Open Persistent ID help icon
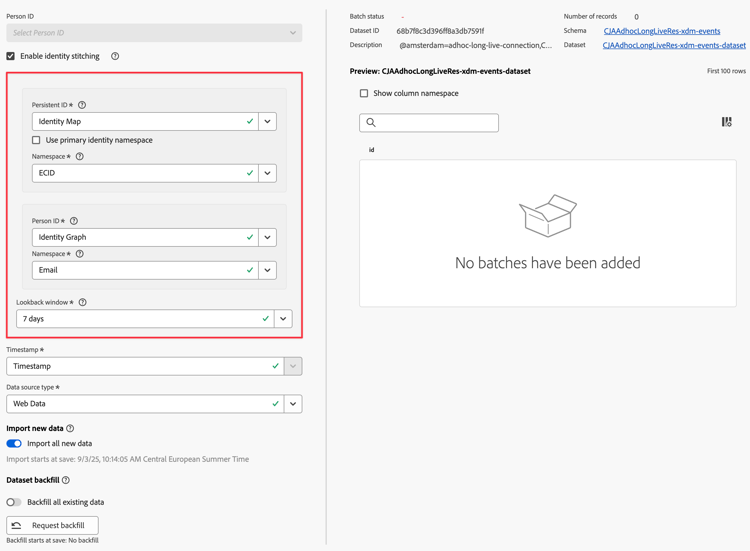 coord(82,105)
